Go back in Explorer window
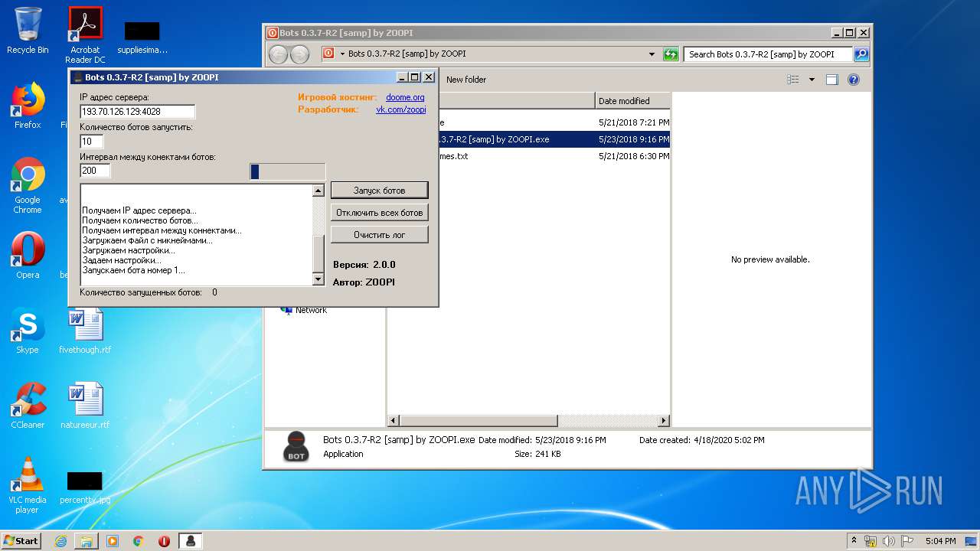Screen dimensions: 980x551 click(279, 54)
